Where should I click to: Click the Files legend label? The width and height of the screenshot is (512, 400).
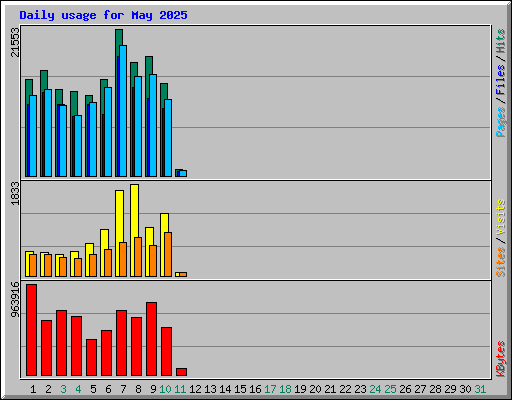coord(500,80)
